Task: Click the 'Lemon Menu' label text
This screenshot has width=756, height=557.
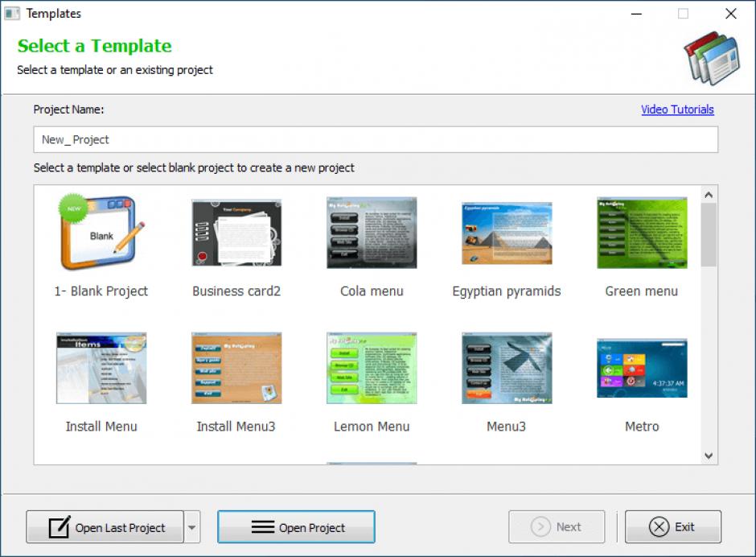Action: click(372, 426)
